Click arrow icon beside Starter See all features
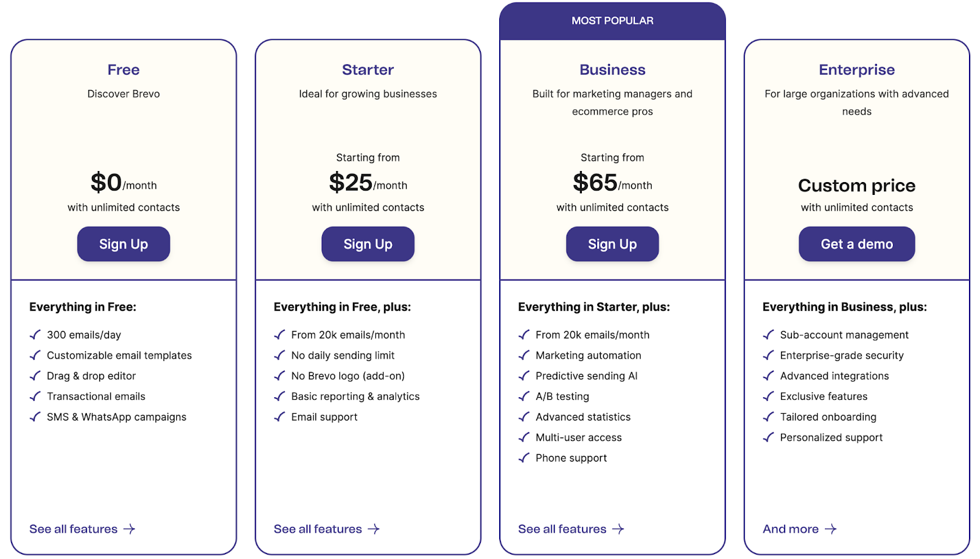Viewport: 980px width, 559px height. pyautogui.click(x=374, y=529)
